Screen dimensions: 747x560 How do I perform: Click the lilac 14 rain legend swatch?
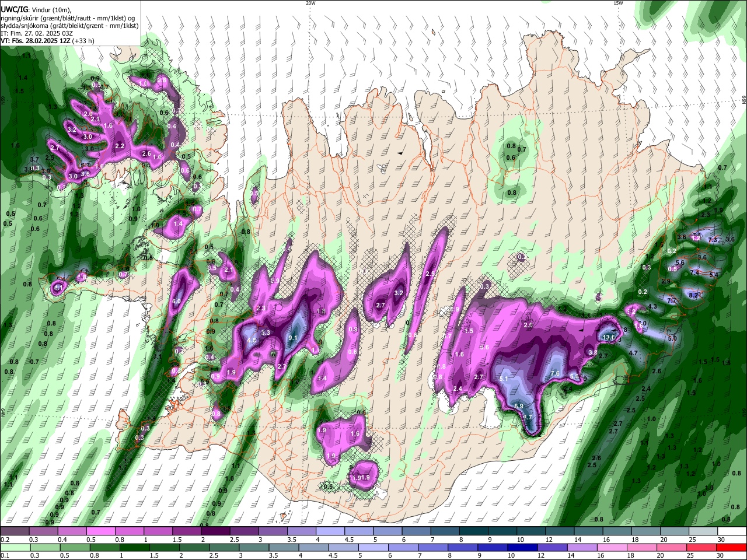pos(582,547)
